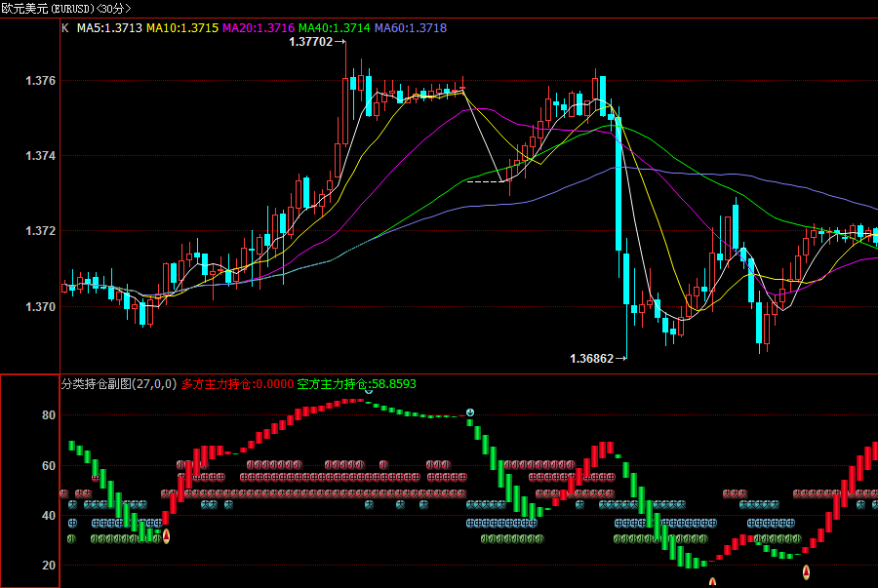Click the tall cyan candle of the sharp drop
The width and height of the screenshot is (878, 588).
[619, 183]
